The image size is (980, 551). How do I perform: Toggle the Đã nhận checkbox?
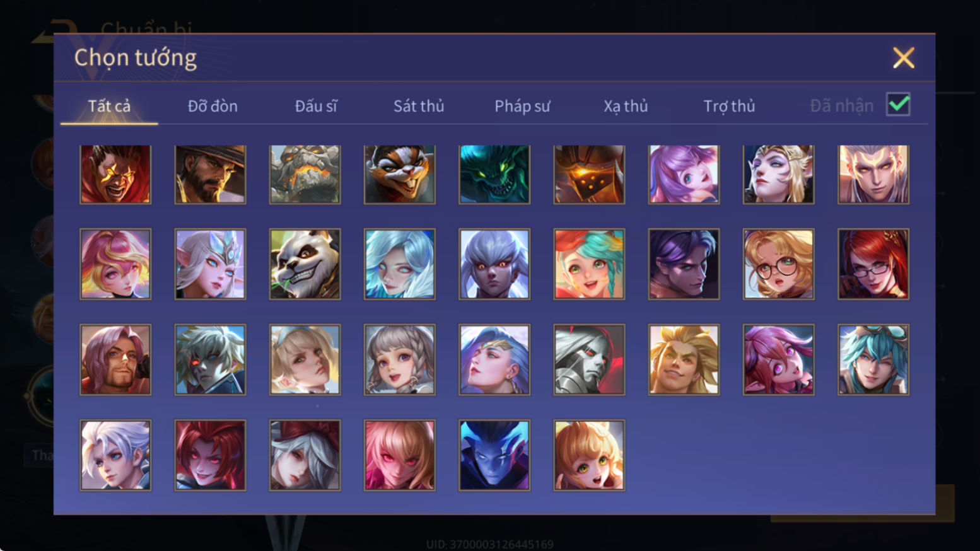point(898,105)
